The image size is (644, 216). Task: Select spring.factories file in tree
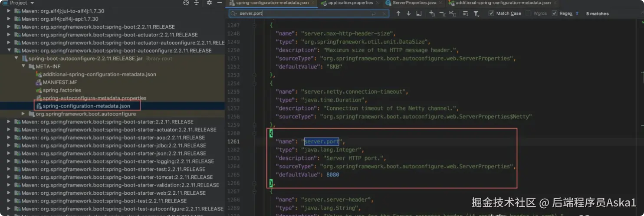tap(62, 90)
